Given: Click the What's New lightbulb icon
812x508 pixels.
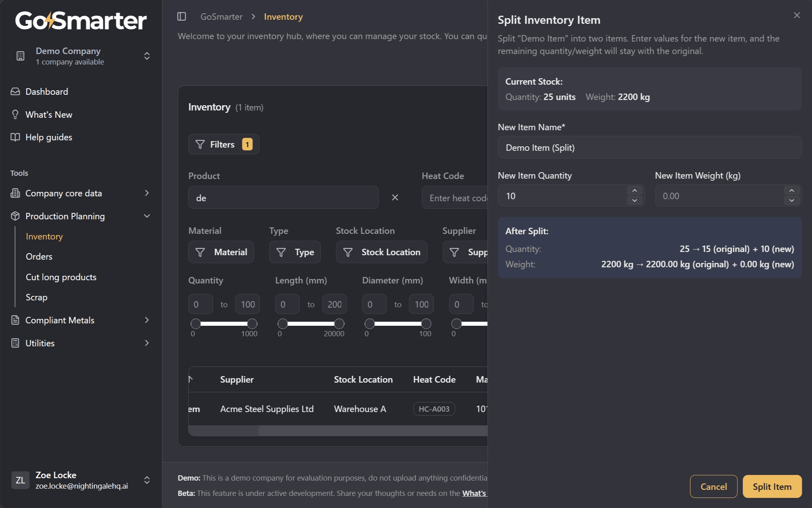Looking at the screenshot, I should click(15, 115).
